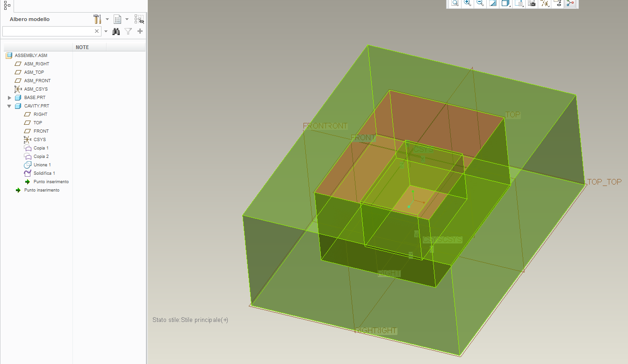Click the Repaint screen icon

[492, 3]
